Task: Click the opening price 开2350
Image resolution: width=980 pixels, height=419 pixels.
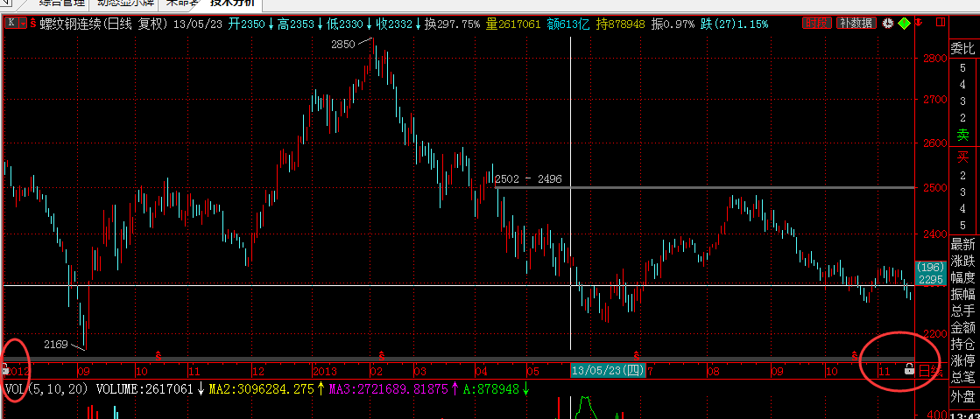Action: point(246,24)
